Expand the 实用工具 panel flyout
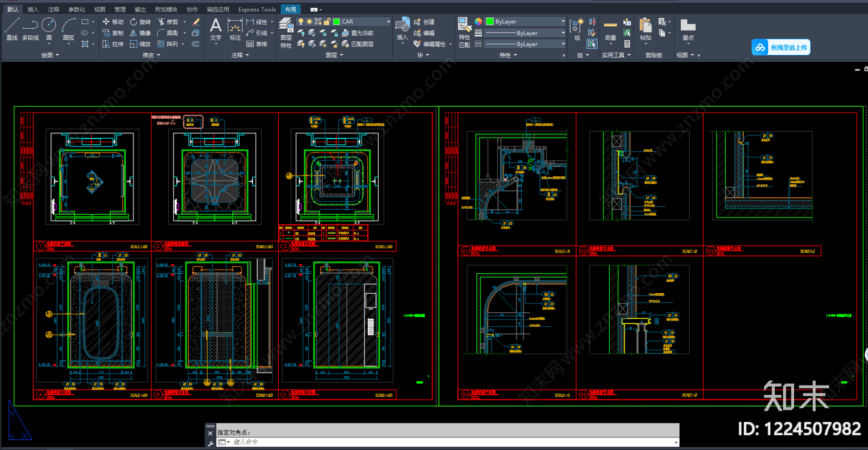This screenshot has width=868, height=450. (616, 55)
